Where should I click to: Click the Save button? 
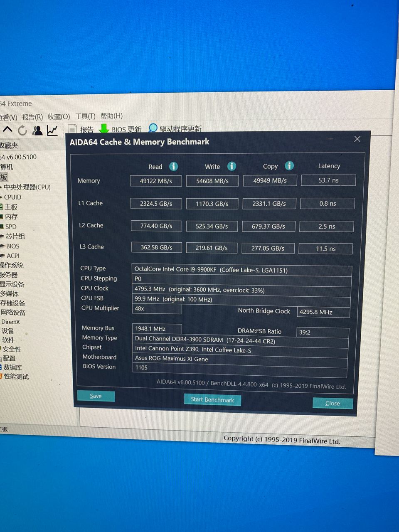96,396
